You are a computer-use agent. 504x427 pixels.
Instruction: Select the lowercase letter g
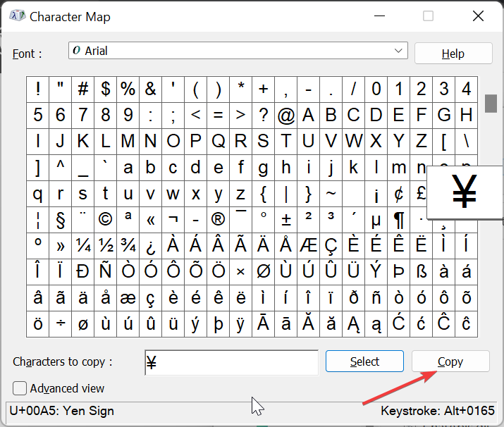[x=263, y=168]
